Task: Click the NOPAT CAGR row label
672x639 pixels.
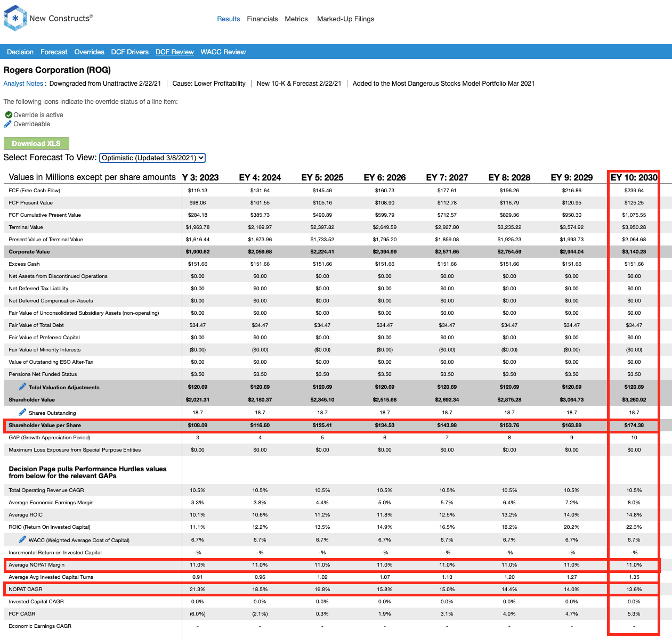Action: 26,589
